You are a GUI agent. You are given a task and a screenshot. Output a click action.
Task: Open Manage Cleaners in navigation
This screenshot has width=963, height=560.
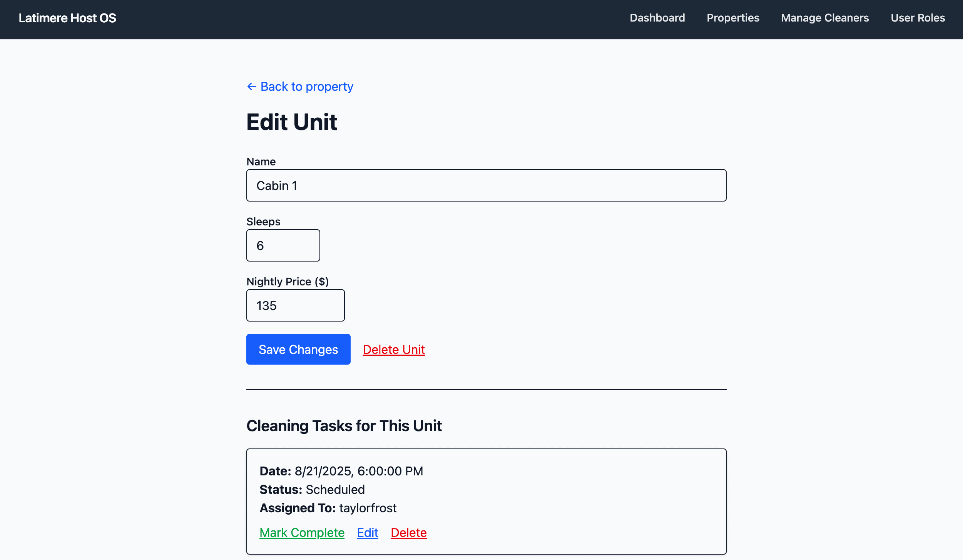825,18
